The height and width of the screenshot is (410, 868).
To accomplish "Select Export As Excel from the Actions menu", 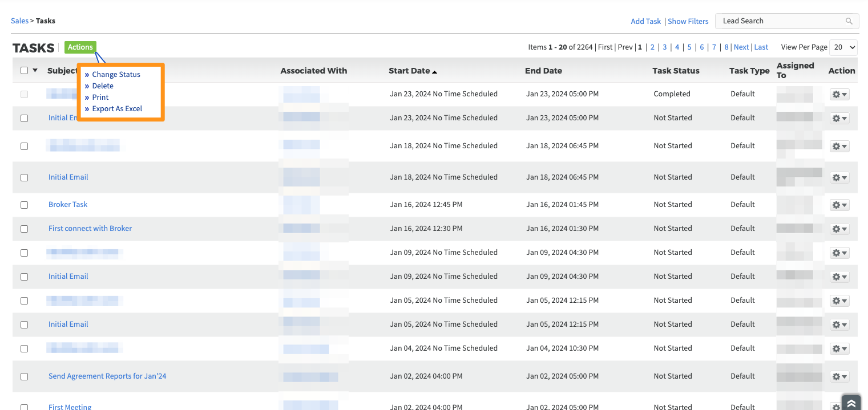I will click(117, 108).
